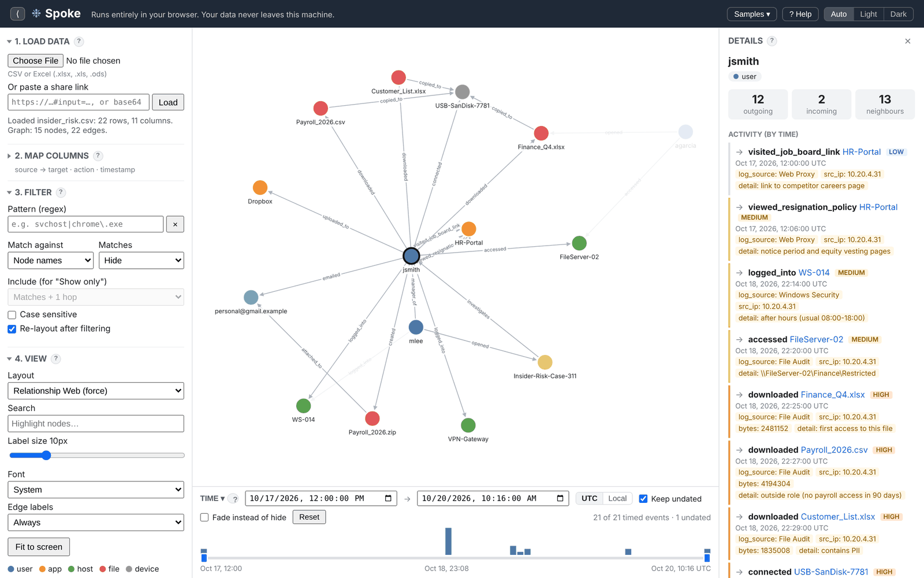Open the Samples dropdown menu
This screenshot has height=578, width=924.
[752, 14]
